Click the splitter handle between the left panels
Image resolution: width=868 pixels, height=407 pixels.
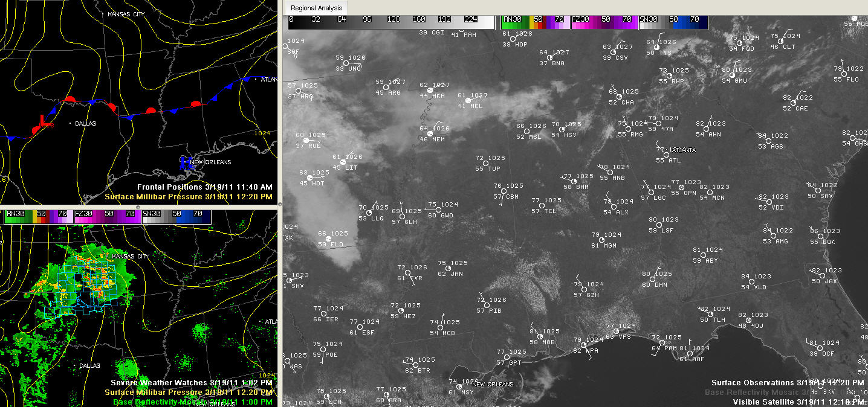(x=138, y=207)
